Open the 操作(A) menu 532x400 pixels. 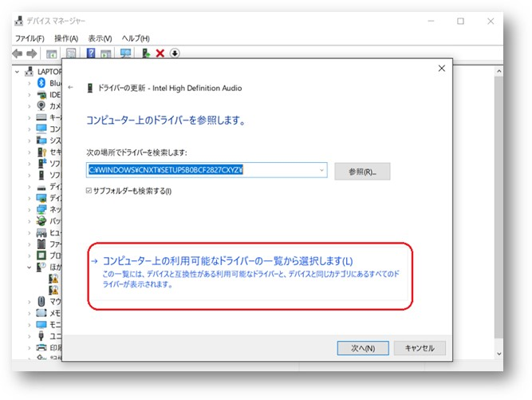(66, 38)
